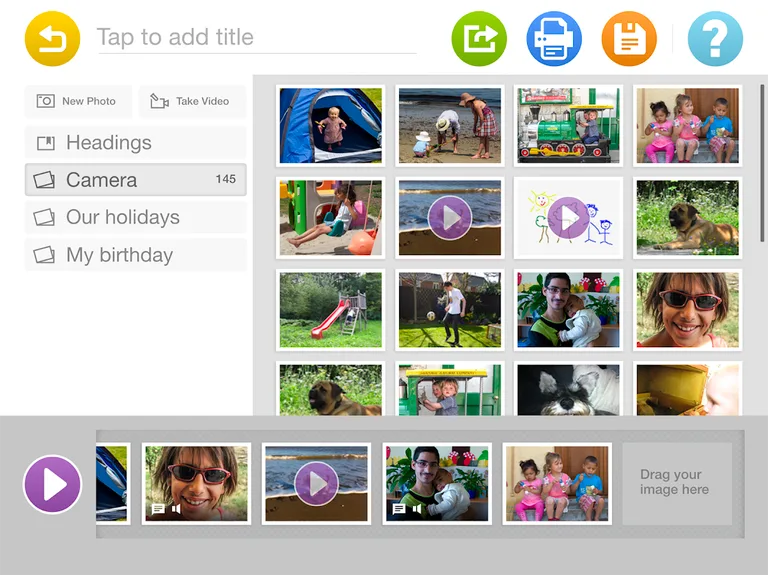Image resolution: width=768 pixels, height=575 pixels.
Task: Click the Take Video button
Action: 190,101
